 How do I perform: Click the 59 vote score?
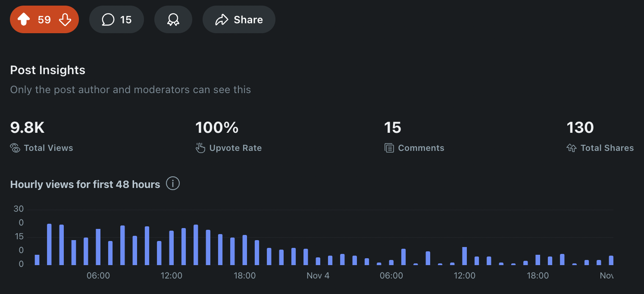click(44, 20)
